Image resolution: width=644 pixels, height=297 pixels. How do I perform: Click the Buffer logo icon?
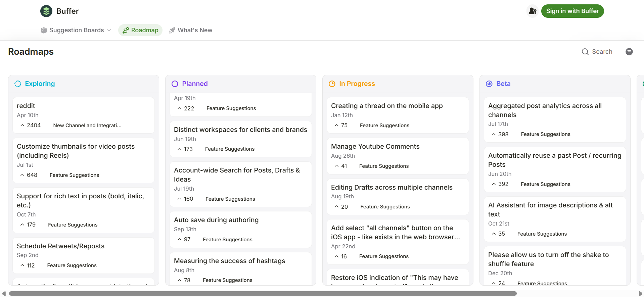click(x=46, y=11)
